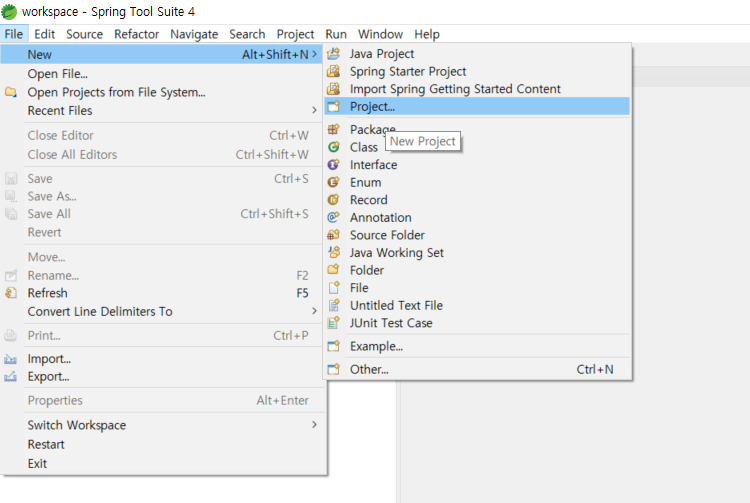Click the Folder icon in the submenu
Image resolution: width=750 pixels, height=503 pixels.
pyautogui.click(x=333, y=270)
